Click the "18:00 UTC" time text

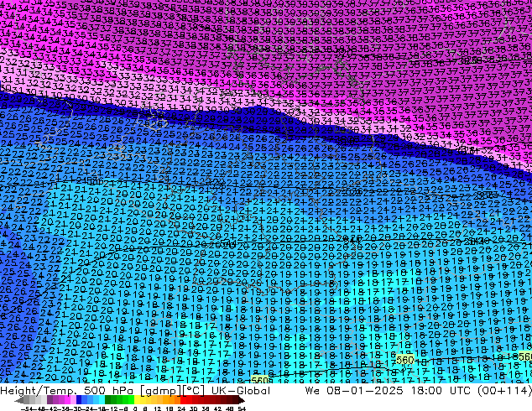(x=441, y=391)
